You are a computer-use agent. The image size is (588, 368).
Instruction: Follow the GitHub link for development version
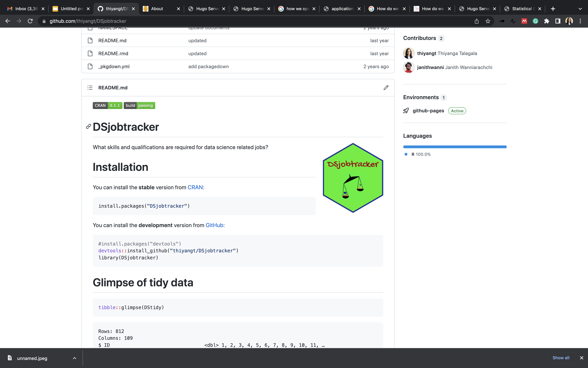pos(214,225)
